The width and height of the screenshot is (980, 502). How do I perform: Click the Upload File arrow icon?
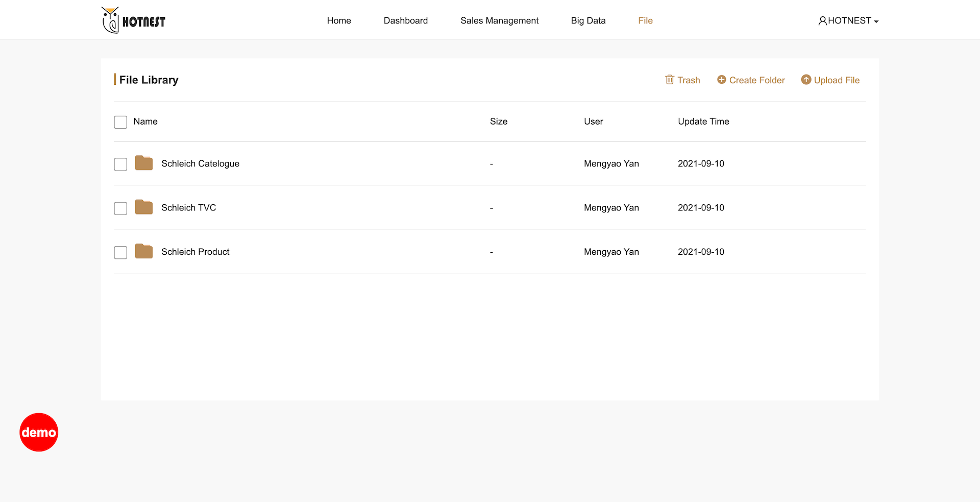pyautogui.click(x=806, y=80)
